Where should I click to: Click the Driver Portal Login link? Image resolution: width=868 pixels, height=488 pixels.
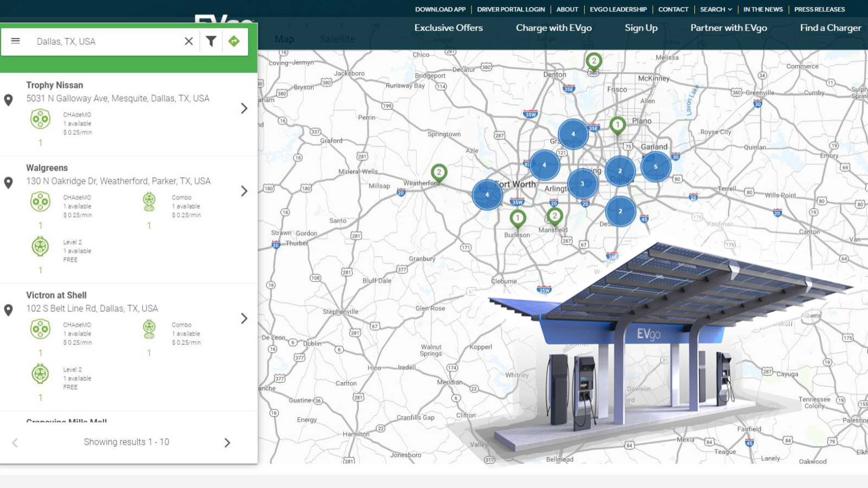tap(510, 9)
